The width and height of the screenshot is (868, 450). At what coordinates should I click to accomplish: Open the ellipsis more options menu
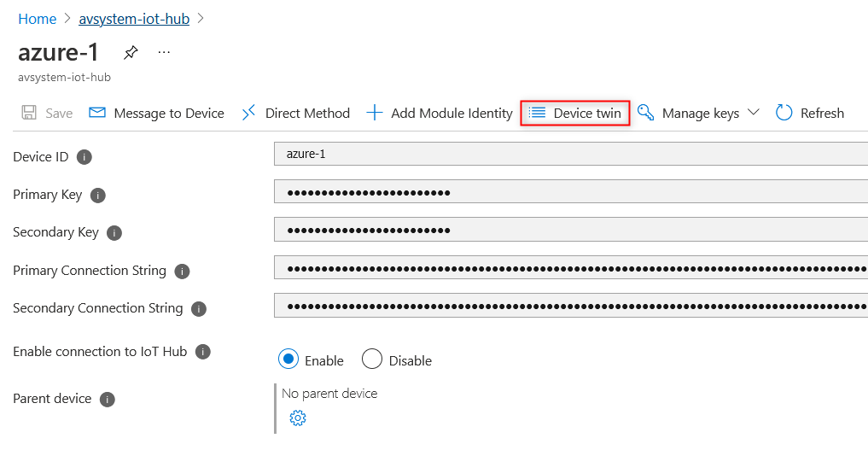(x=164, y=52)
